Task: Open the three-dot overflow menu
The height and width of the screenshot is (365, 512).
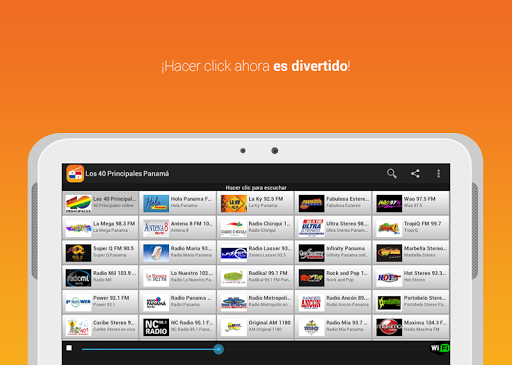Action: tap(438, 174)
